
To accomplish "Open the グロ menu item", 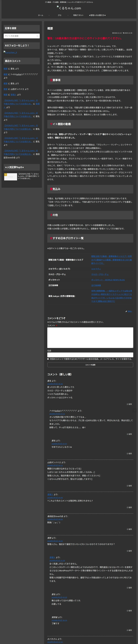I will pyautogui.click(x=60, y=15).
